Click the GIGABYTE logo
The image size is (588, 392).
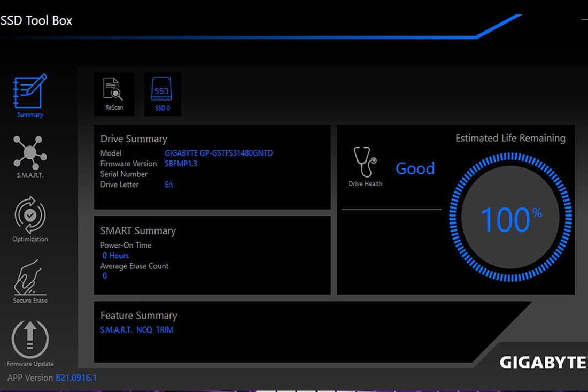coord(544,363)
